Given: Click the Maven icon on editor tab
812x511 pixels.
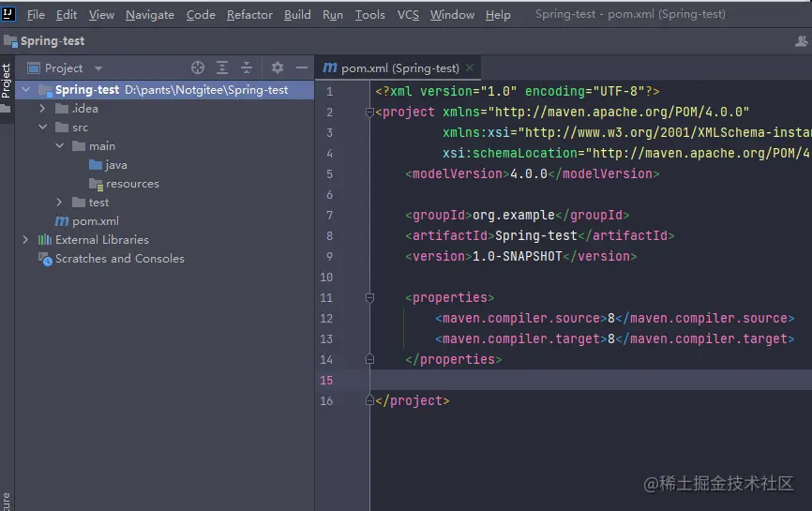Looking at the screenshot, I should [x=330, y=68].
